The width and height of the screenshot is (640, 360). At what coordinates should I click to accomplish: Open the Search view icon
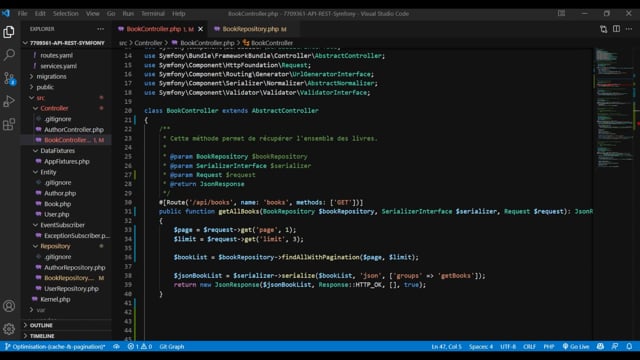click(x=9, y=55)
